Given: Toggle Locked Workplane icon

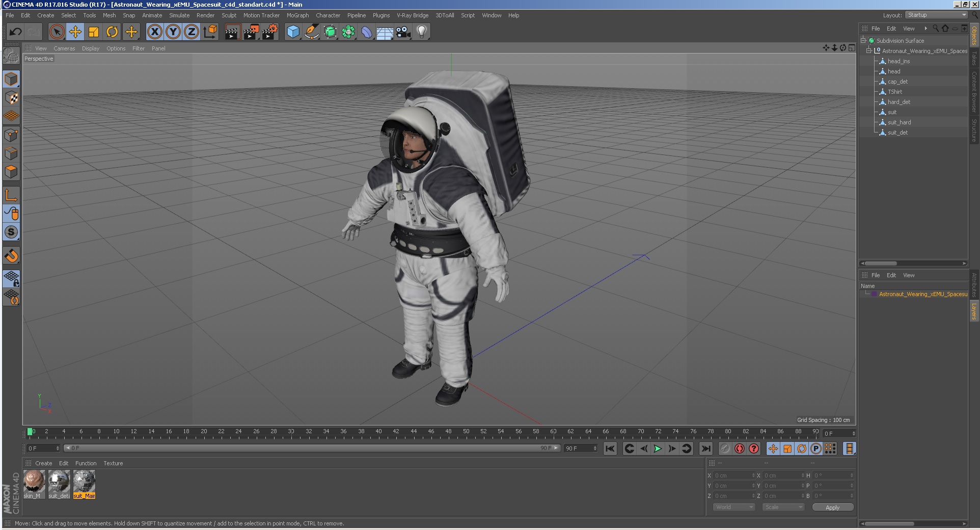Looking at the screenshot, I should point(11,279).
